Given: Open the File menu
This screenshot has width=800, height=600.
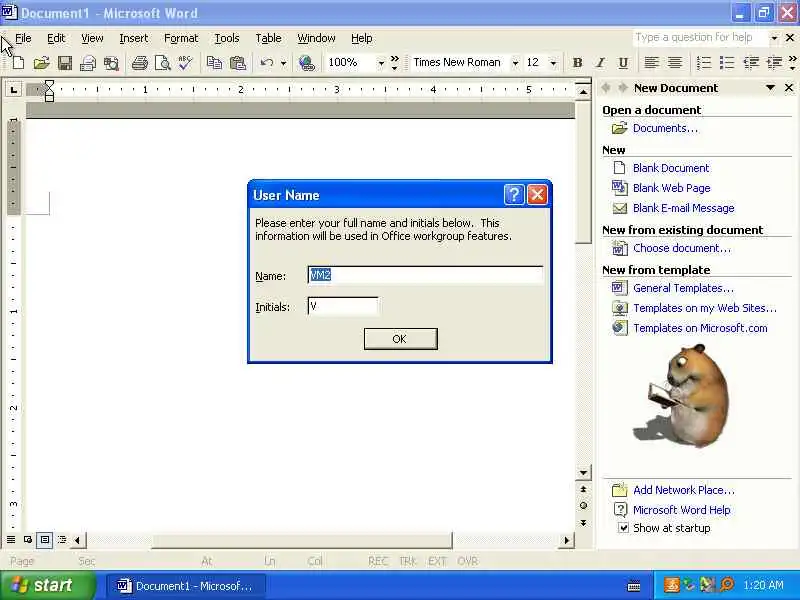Looking at the screenshot, I should (x=23, y=38).
